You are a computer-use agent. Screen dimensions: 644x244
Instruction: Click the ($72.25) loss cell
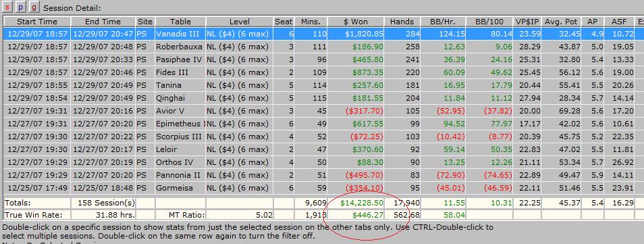[x=356, y=137]
